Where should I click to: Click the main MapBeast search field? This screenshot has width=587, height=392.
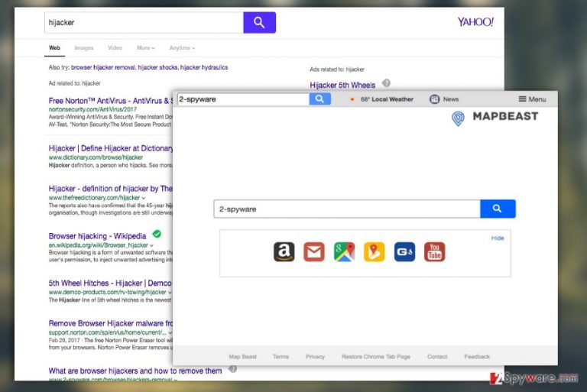(347, 209)
